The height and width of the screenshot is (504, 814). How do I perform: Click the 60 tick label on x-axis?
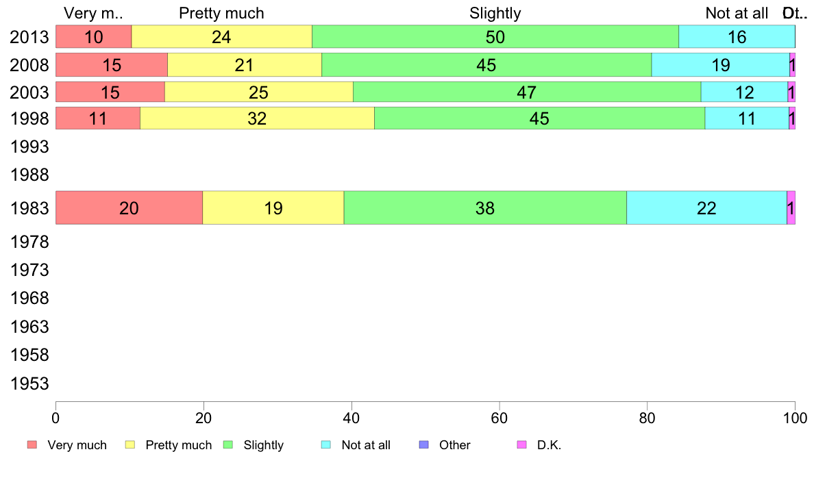(499, 418)
